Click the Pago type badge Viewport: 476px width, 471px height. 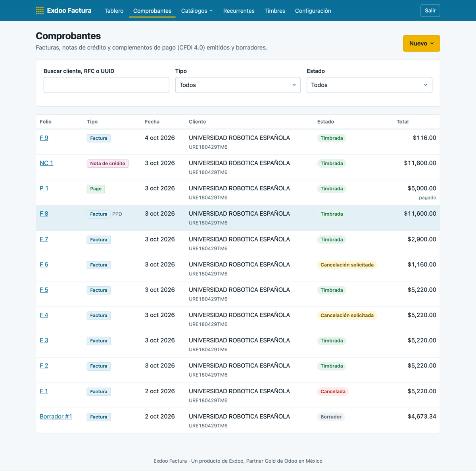96,189
